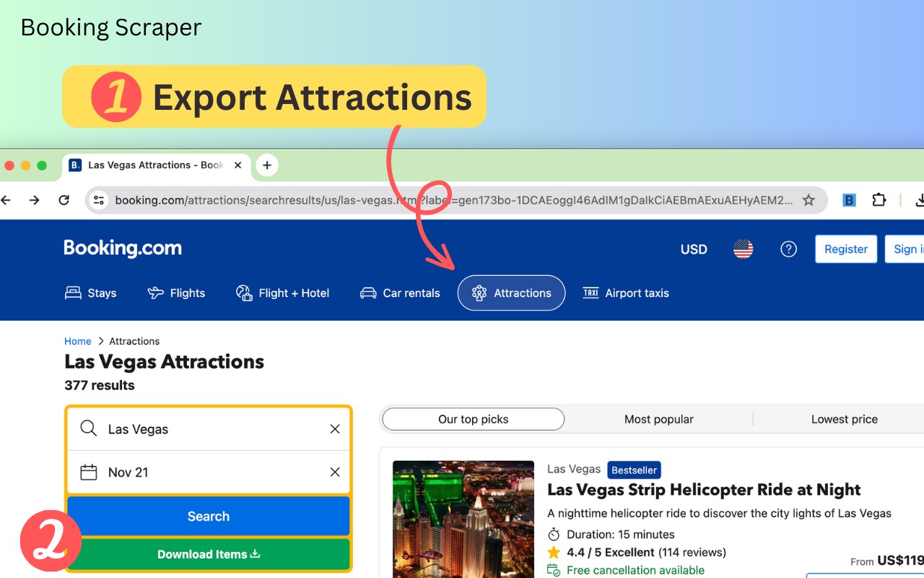Open a new browser tab
The height and width of the screenshot is (578, 924).
click(x=267, y=165)
